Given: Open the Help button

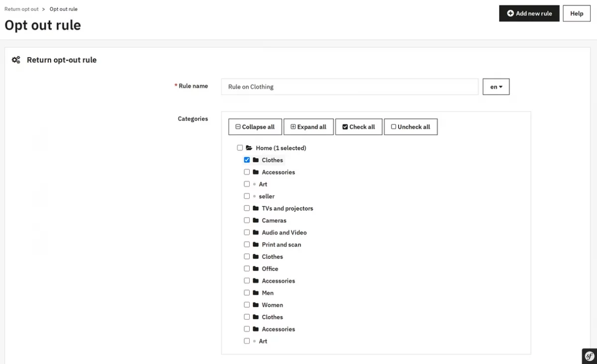Looking at the screenshot, I should pos(577,13).
